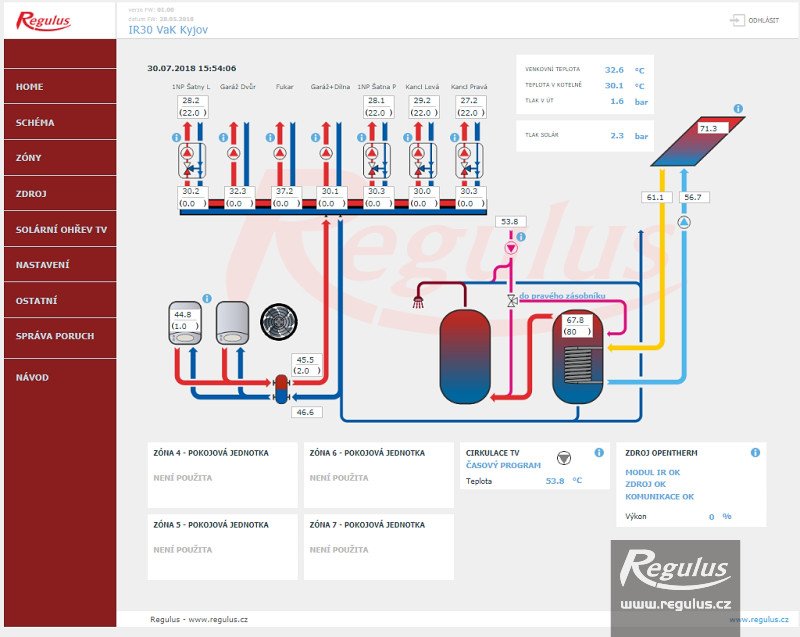
Task: Click the hydraulic separator icon
Action: pyautogui.click(x=281, y=389)
